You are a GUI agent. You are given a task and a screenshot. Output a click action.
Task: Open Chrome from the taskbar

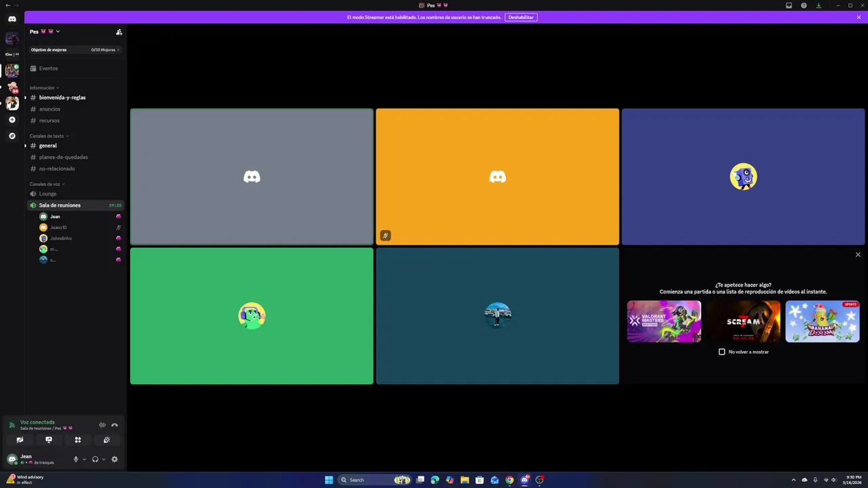pos(509,480)
